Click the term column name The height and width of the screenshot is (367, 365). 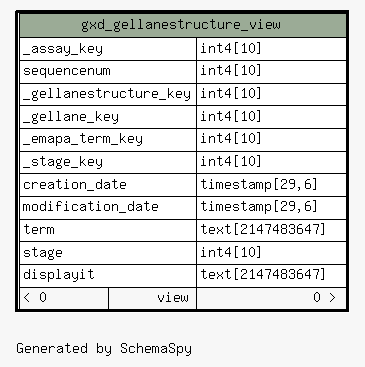39,230
